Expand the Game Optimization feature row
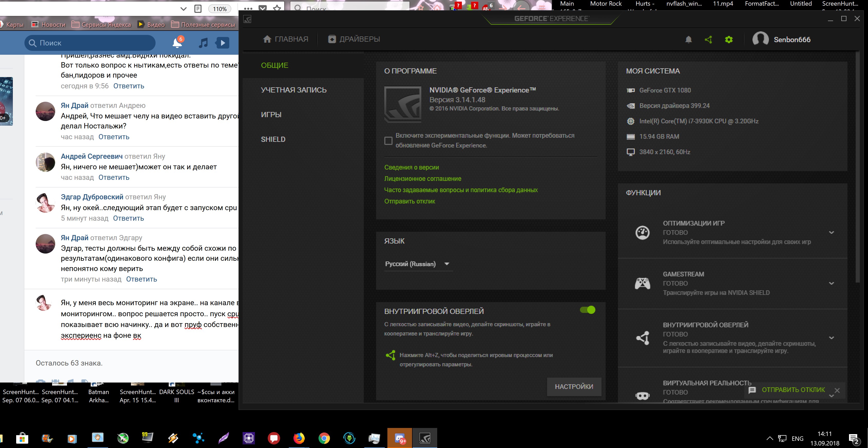 point(831,232)
